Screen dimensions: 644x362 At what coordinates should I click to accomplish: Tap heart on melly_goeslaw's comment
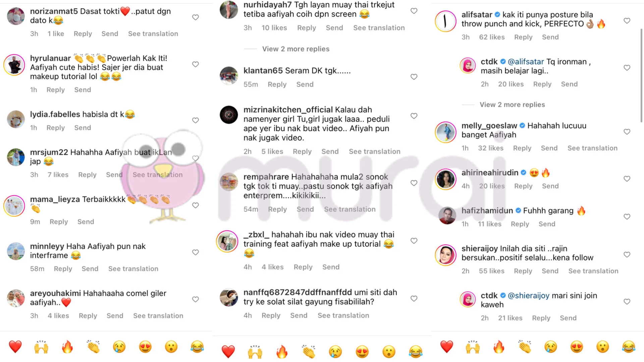point(627,132)
